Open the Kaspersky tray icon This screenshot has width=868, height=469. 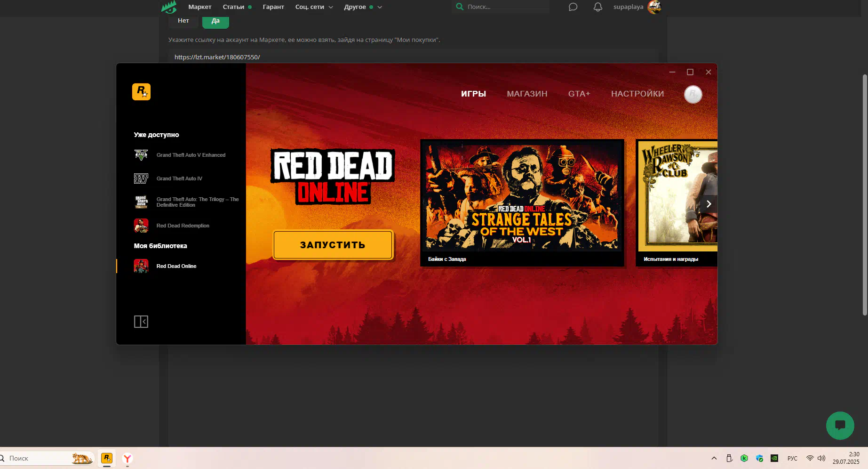tap(744, 458)
